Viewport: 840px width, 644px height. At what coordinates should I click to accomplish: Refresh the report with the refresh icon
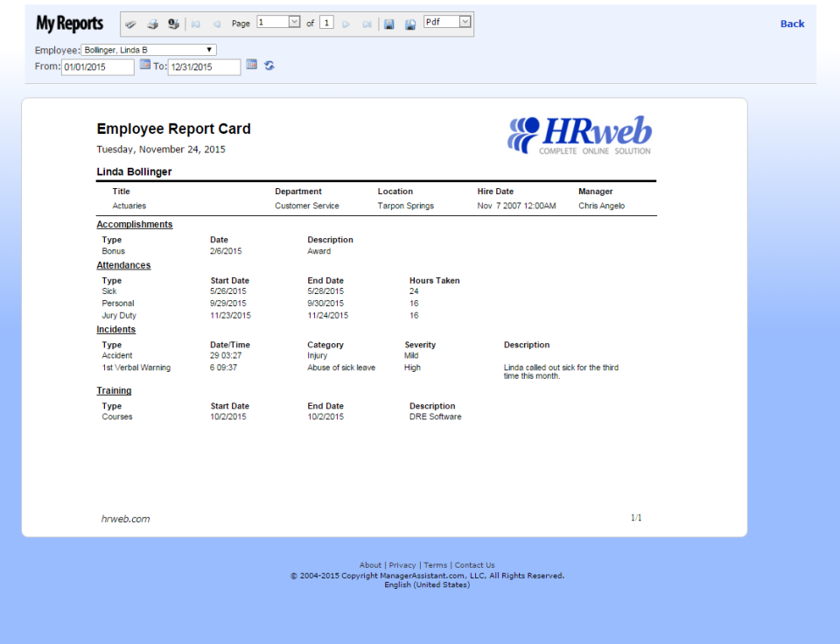[269, 65]
